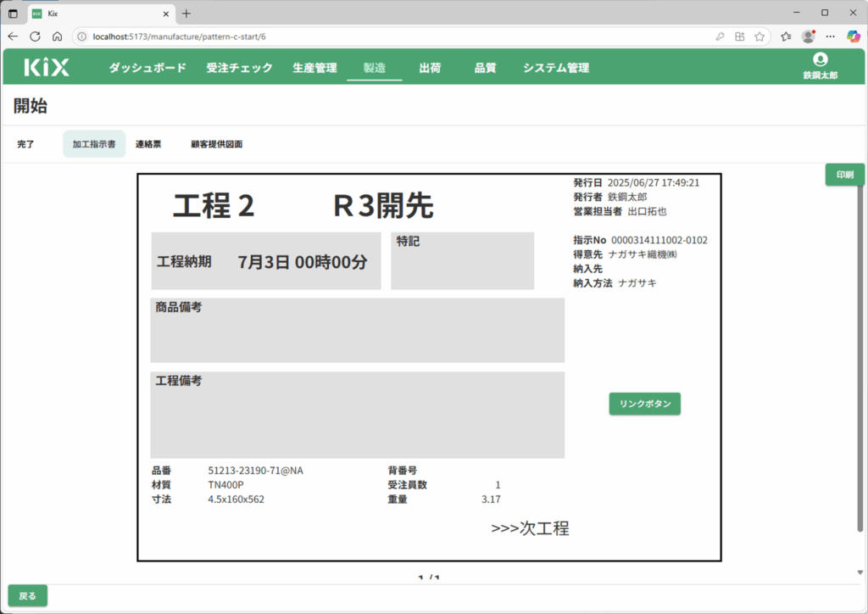This screenshot has width=868, height=614.
Task: Open ダッシュボード menu
Action: [x=147, y=68]
